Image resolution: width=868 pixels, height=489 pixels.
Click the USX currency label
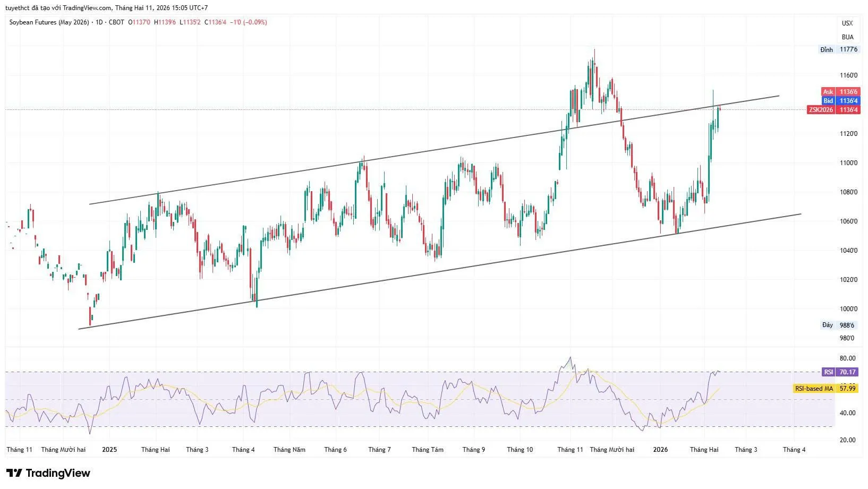pos(847,23)
